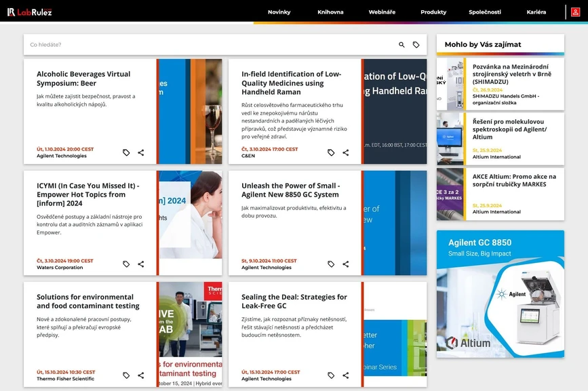Click the tag icon on the ICYMI Empower card

(125, 264)
